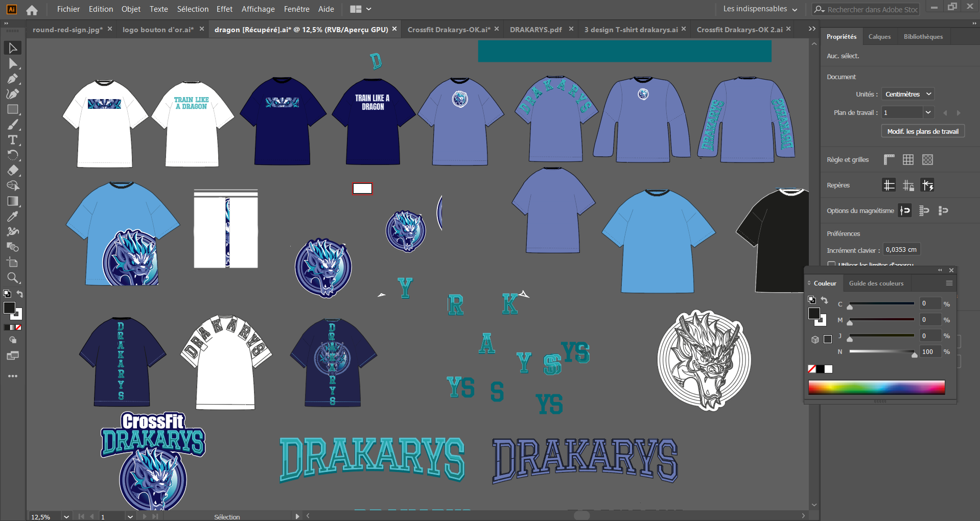The height and width of the screenshot is (521, 980).
Task: Click the color spectrum bar
Action: (x=876, y=387)
